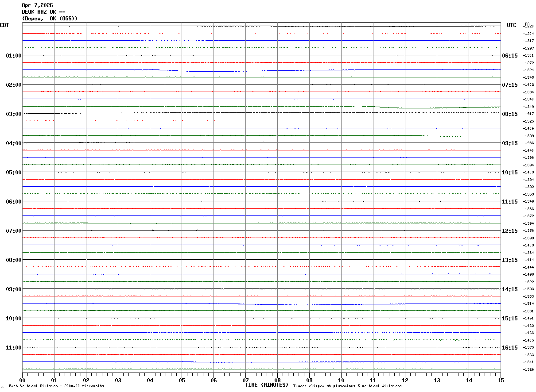Click the 09:15 UTC time label

[x=509, y=143]
